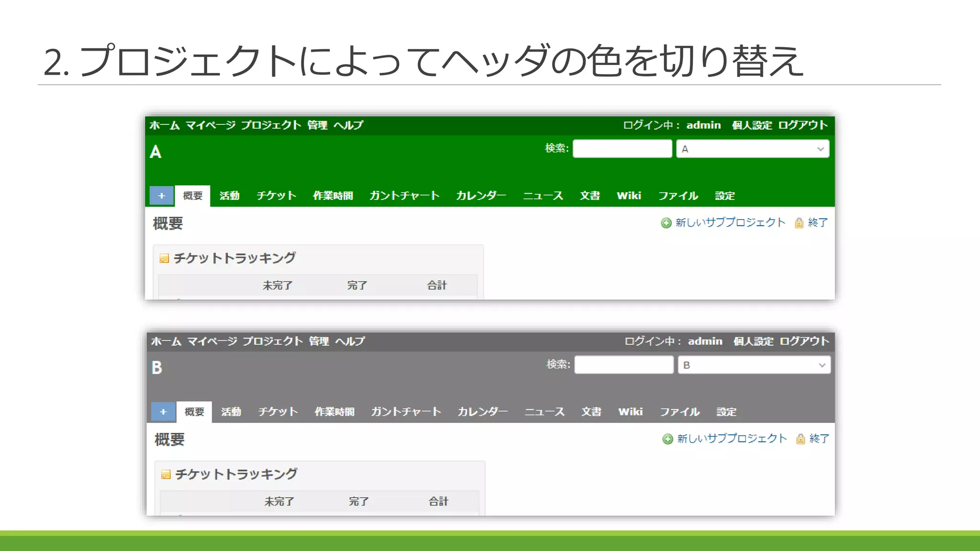Open the 活動 tab in project B
This screenshot has height=551, width=980.
(x=231, y=412)
